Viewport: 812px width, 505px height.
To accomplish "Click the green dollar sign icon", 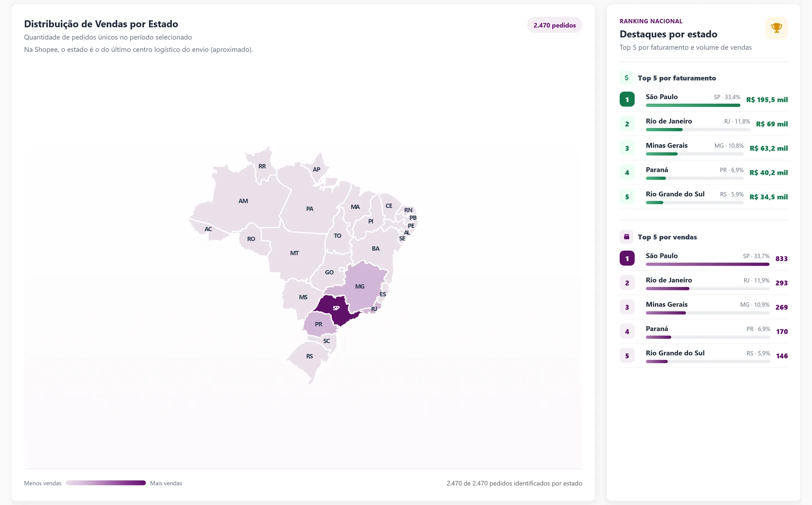I will (627, 78).
